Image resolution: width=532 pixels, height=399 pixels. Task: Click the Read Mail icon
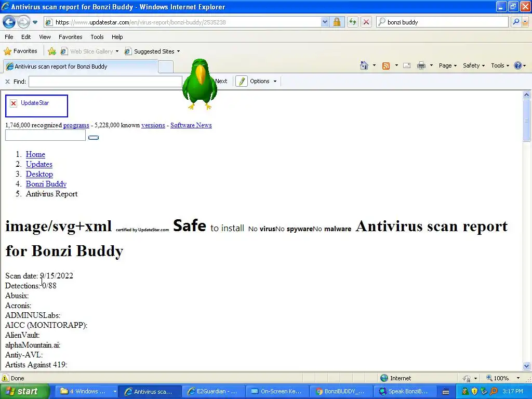pos(407,66)
